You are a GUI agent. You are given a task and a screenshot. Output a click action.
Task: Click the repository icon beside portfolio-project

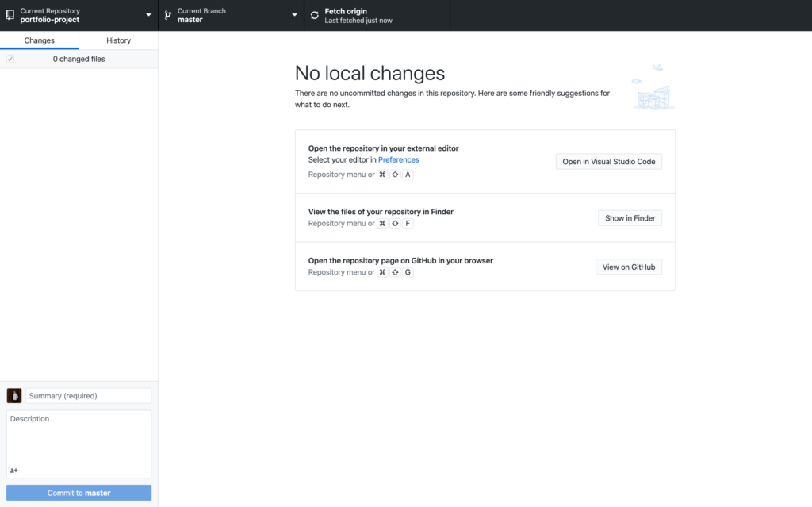[x=10, y=15]
